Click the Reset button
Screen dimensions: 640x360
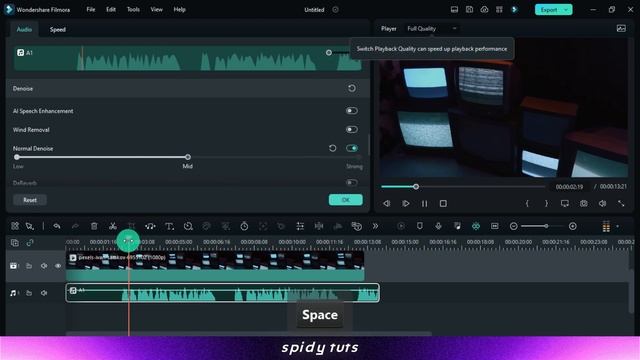point(30,200)
